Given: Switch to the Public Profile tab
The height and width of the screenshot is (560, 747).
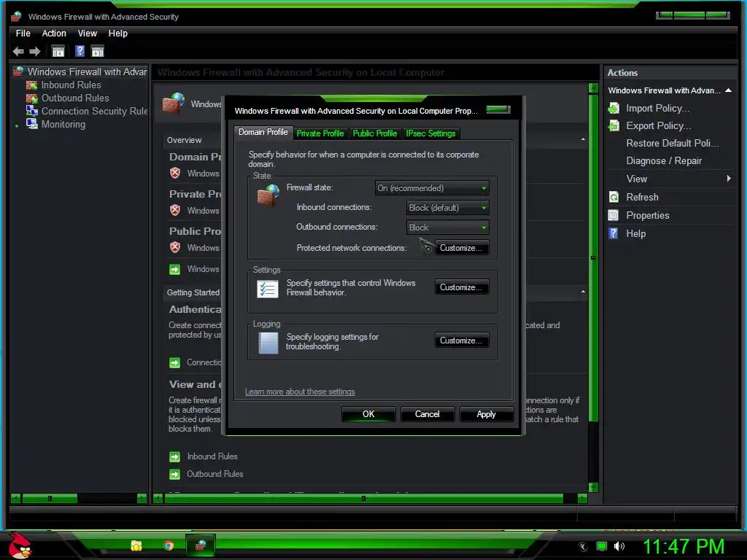Looking at the screenshot, I should coord(374,133).
